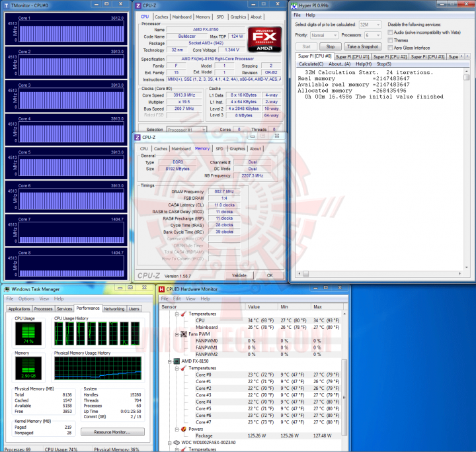Click the TMonitor title bar icon
Screen dimensions: 476x452
(6, 5)
